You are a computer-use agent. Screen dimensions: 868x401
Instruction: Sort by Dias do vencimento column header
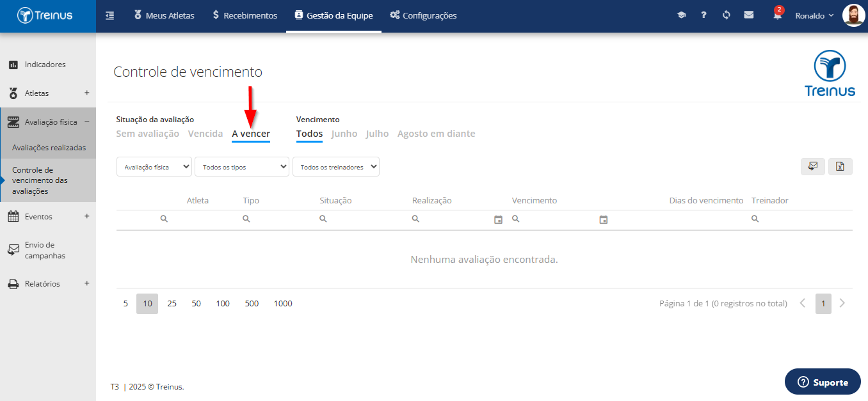[x=706, y=200]
